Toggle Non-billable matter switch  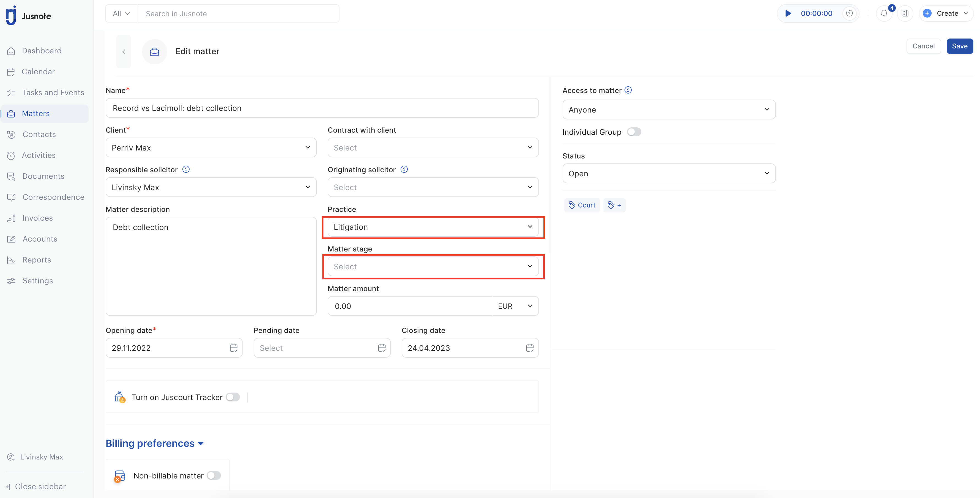coord(214,475)
